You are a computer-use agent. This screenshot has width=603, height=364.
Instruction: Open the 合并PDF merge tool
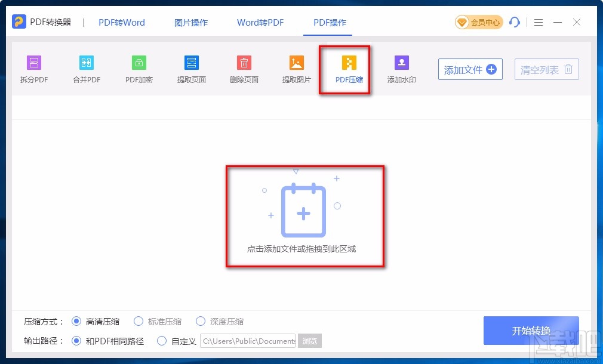pyautogui.click(x=86, y=69)
